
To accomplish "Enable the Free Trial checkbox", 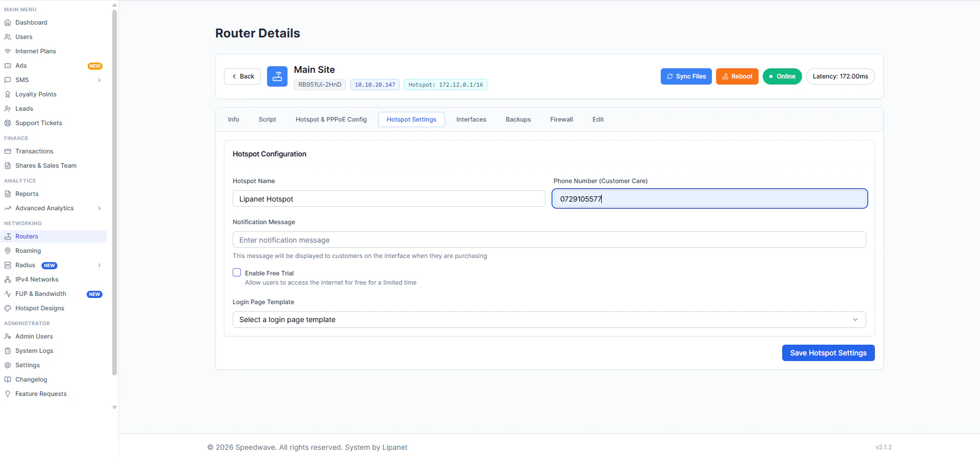I will coord(237,272).
